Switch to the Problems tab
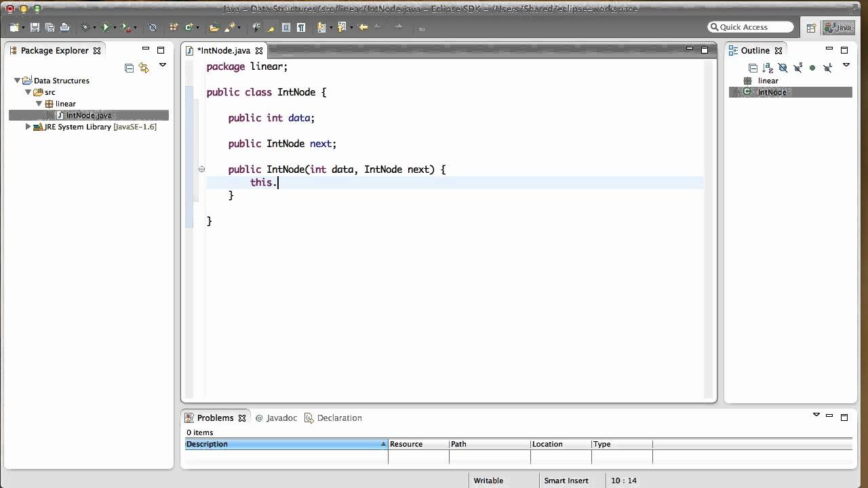Screen dimensions: 868x488 coord(216,418)
